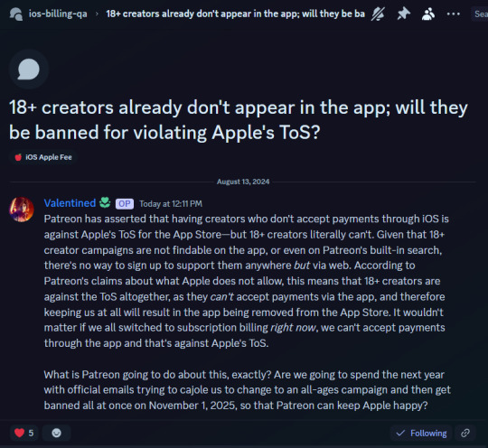This screenshot has height=448, width=488.
Task: Click the green badge beside Valentined
Action: (105, 203)
